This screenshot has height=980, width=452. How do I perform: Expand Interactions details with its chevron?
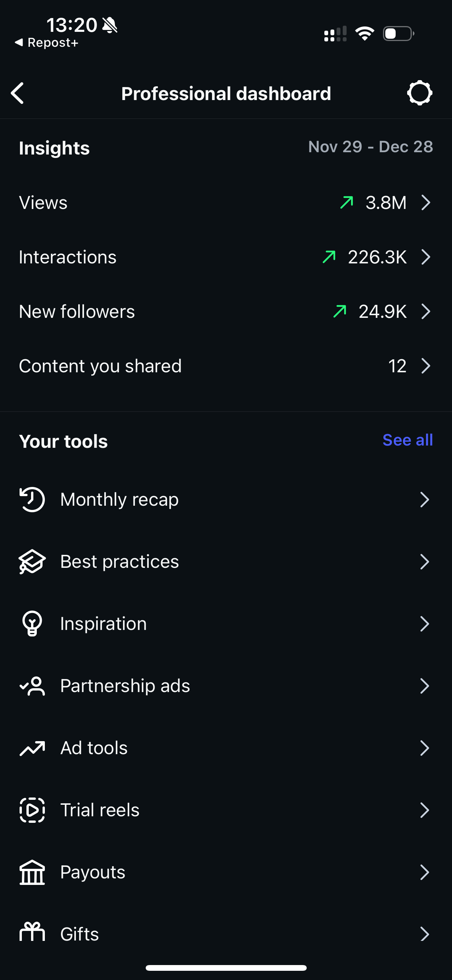pyautogui.click(x=426, y=257)
